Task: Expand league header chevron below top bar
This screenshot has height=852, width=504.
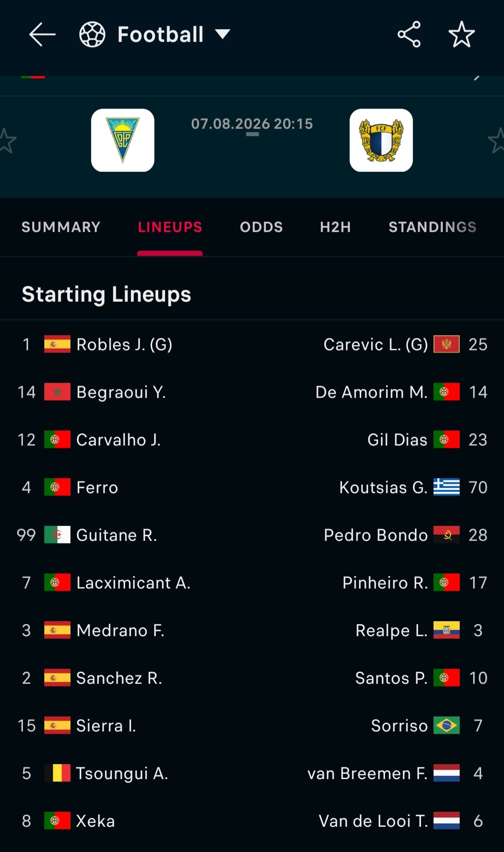Action: (x=477, y=78)
